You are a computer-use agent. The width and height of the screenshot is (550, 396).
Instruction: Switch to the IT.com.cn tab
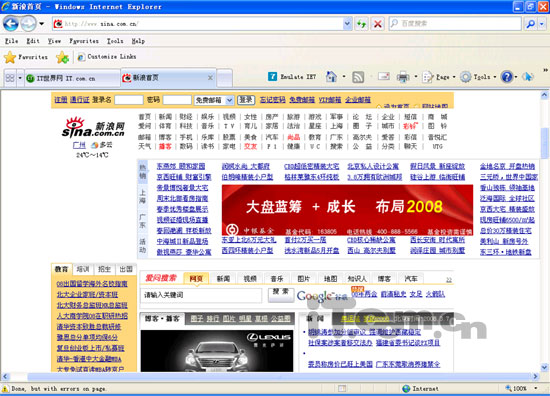click(72, 78)
